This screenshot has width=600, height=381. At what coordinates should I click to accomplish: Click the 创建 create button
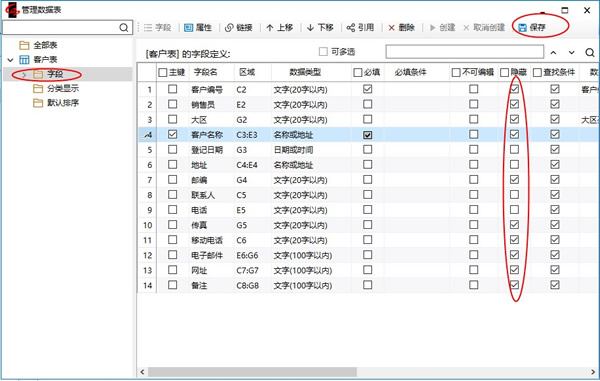pos(442,28)
